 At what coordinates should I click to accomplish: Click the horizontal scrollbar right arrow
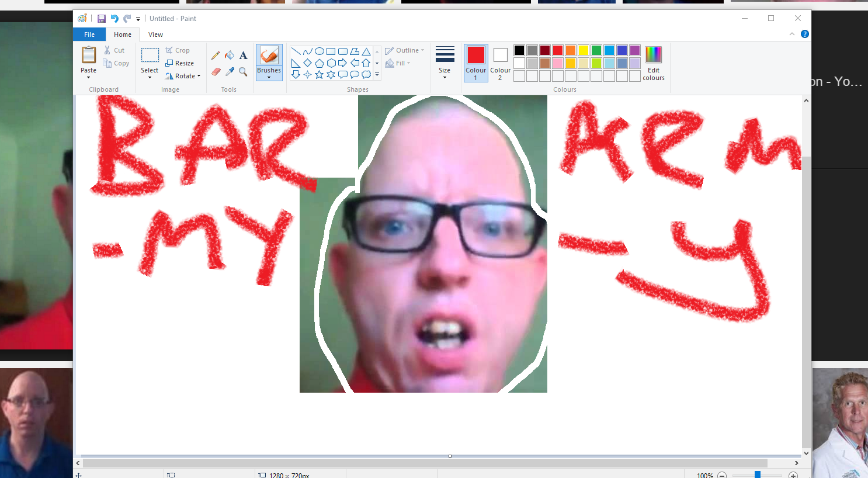(x=796, y=463)
